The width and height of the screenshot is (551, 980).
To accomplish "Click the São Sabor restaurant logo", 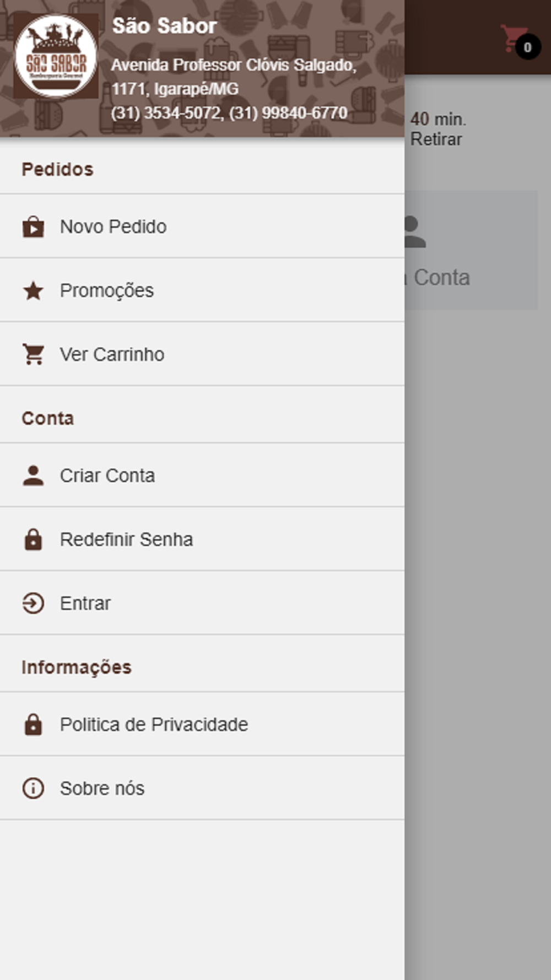I will coord(56,56).
